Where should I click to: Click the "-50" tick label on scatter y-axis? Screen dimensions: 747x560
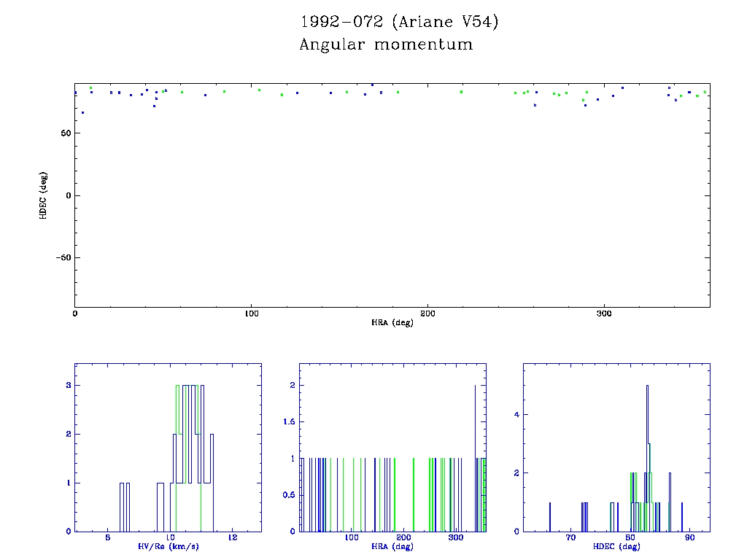(61, 258)
